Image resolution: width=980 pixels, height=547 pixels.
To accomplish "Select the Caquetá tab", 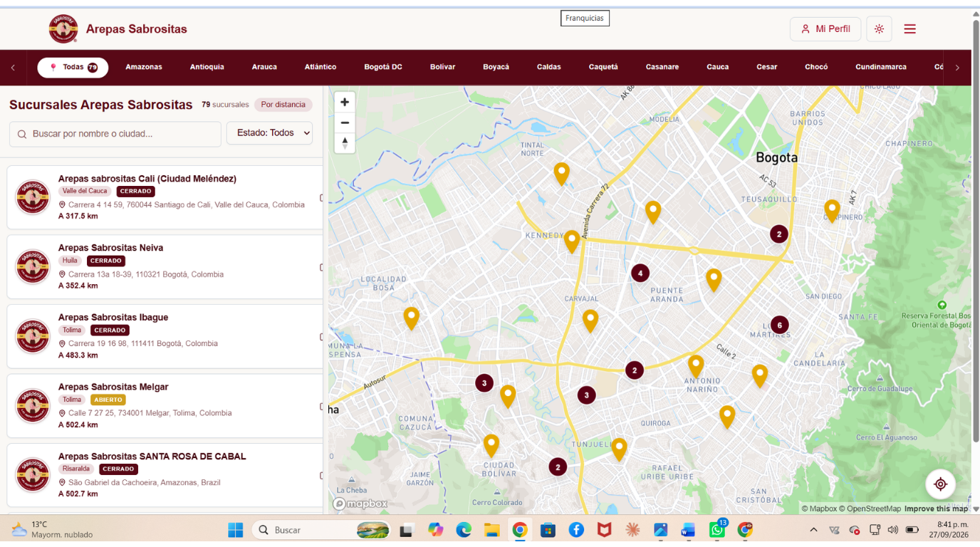I will 603,68.
